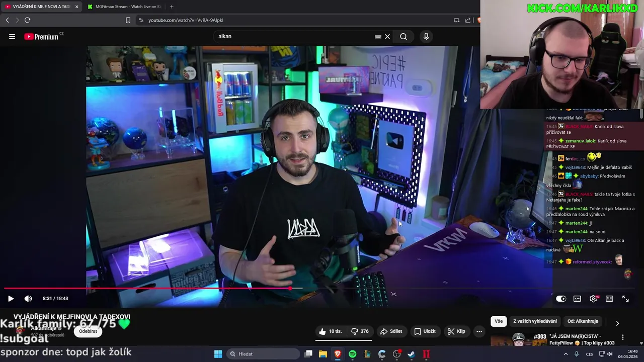Viewport: 644px width, 362px height.
Task: Switch to theater mode
Action: pyautogui.click(x=609, y=299)
